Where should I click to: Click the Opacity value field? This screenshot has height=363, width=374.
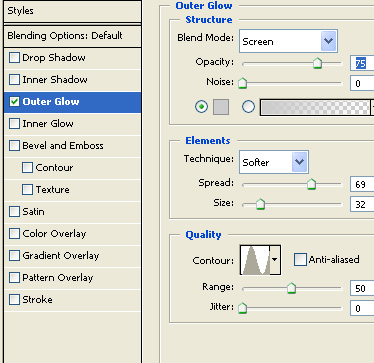click(362, 63)
